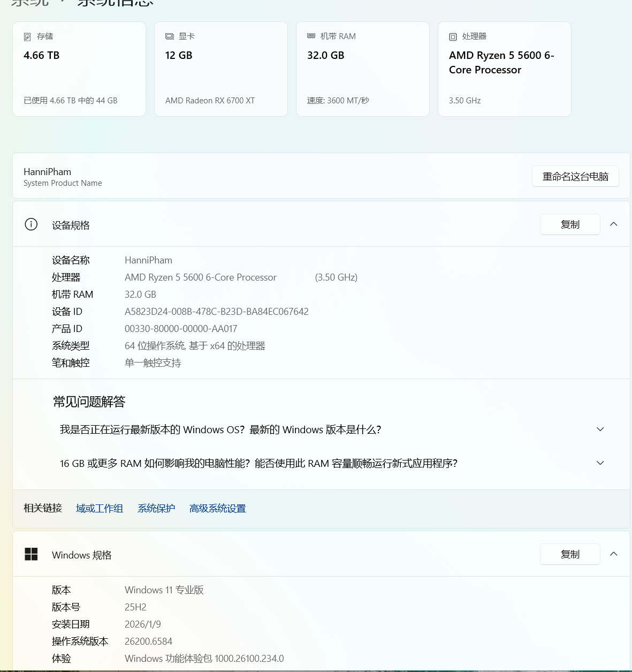Click the processor card icon
The width and height of the screenshot is (632, 672).
click(x=453, y=36)
